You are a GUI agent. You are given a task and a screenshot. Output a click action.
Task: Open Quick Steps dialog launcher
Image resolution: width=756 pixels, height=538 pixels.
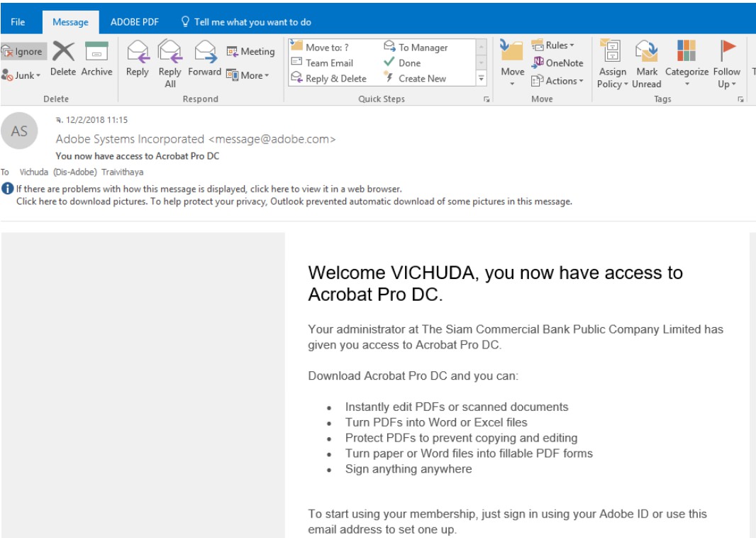pos(487,99)
